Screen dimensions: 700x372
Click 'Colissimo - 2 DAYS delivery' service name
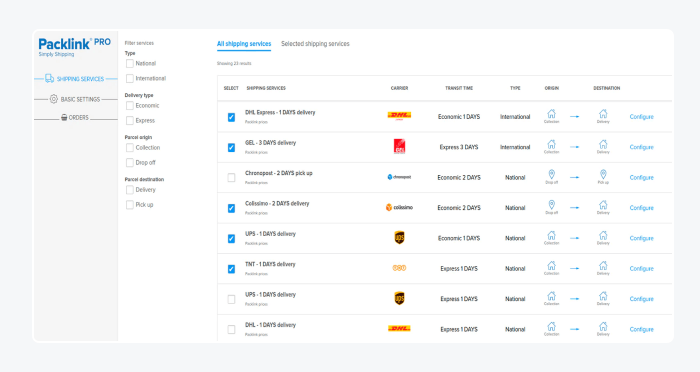[x=277, y=203]
